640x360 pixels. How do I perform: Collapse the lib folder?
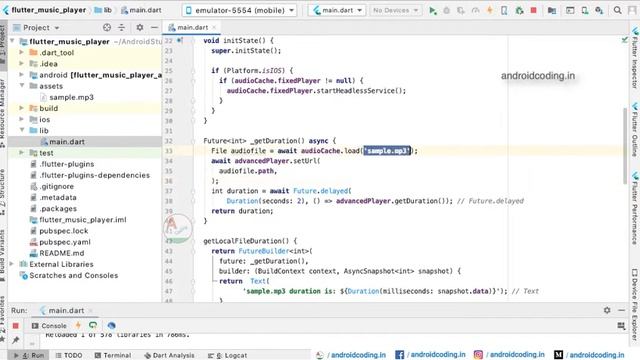[22, 130]
